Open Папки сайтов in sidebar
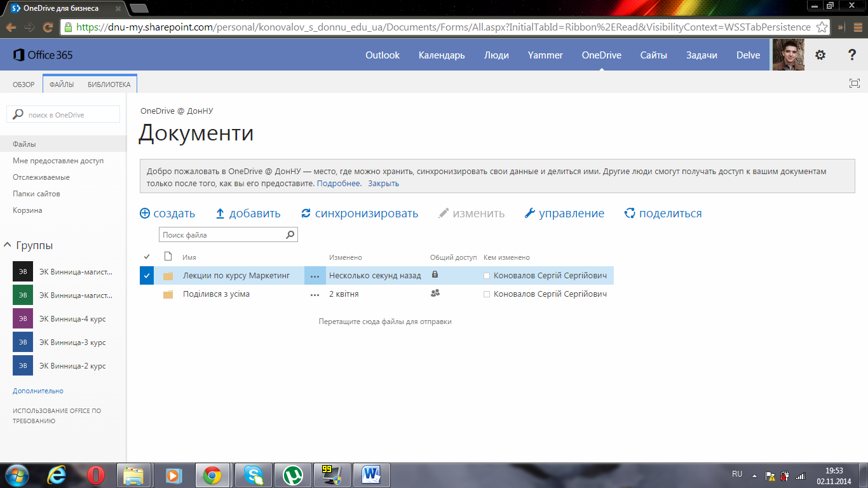Viewport: 868px width, 488px height. 36,194
